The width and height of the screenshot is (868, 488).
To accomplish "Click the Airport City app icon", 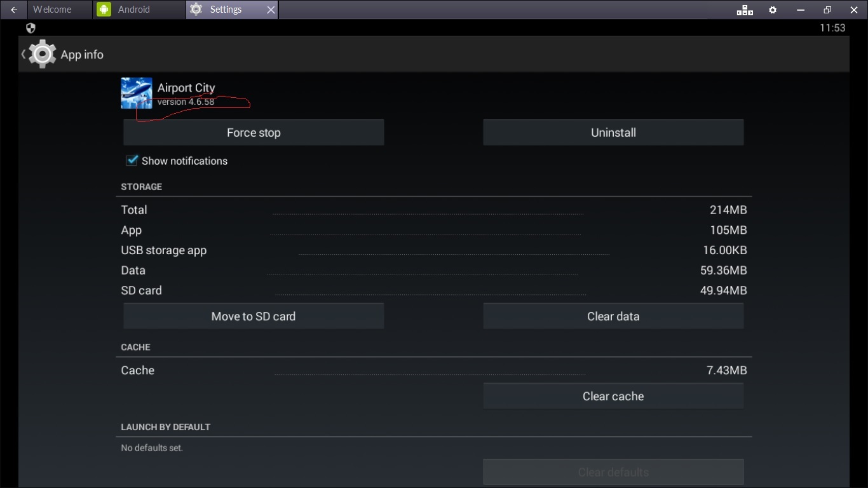I will pos(137,93).
